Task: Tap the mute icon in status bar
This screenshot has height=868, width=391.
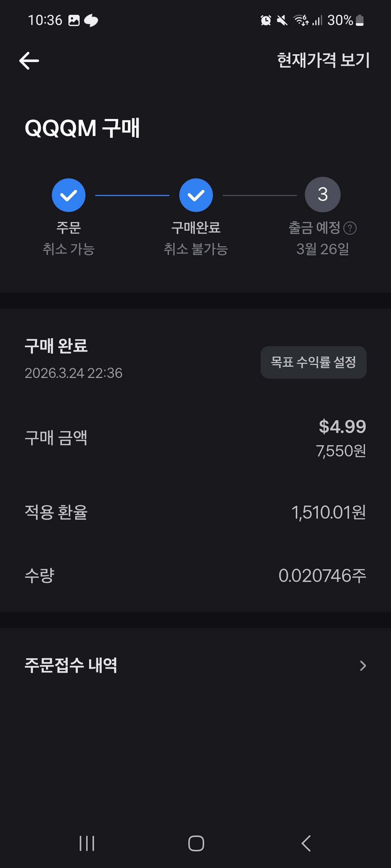Action: click(x=282, y=20)
